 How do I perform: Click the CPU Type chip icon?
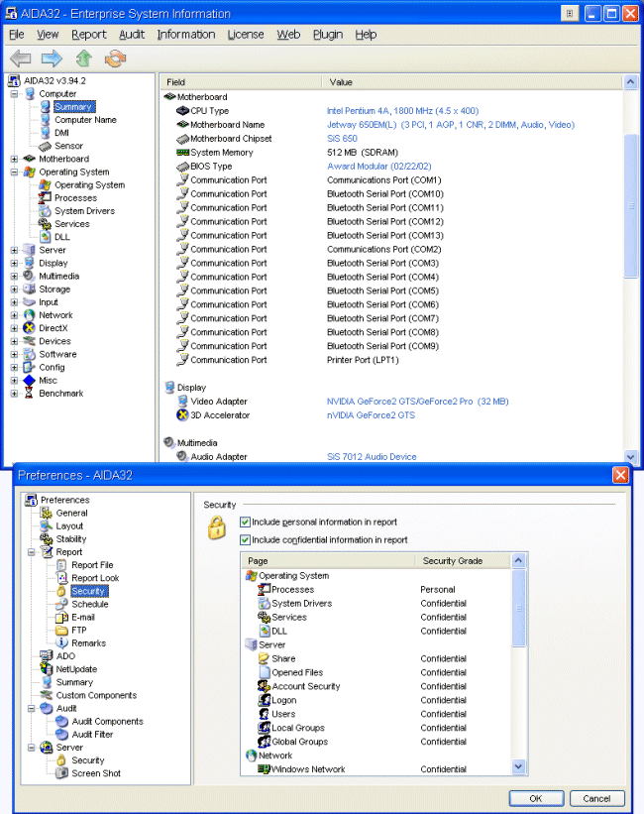tap(182, 111)
